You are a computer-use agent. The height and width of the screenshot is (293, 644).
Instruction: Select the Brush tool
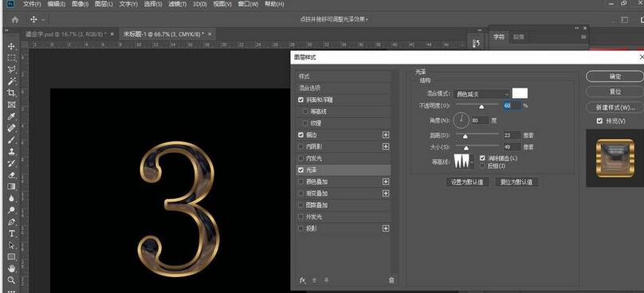[11, 140]
